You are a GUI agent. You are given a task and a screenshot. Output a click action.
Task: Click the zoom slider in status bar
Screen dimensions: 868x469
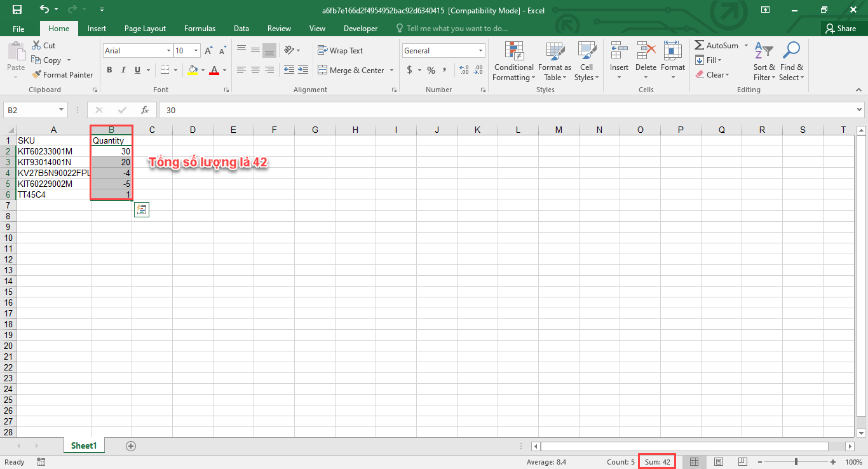coord(796,462)
